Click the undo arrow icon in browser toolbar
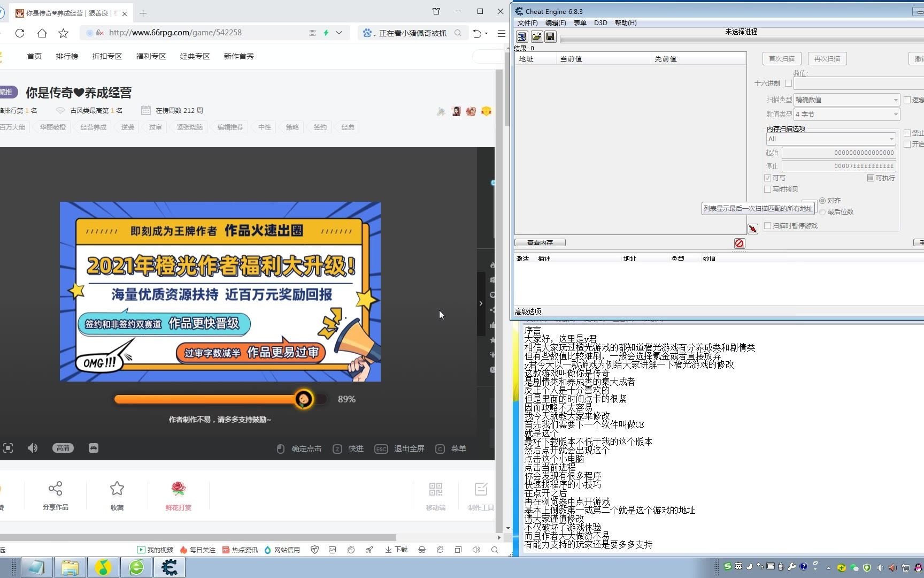 pyautogui.click(x=477, y=33)
